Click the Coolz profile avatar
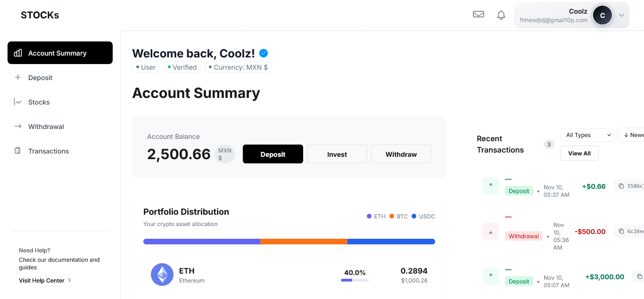Viewport: 644px width, 299px height. pos(602,15)
